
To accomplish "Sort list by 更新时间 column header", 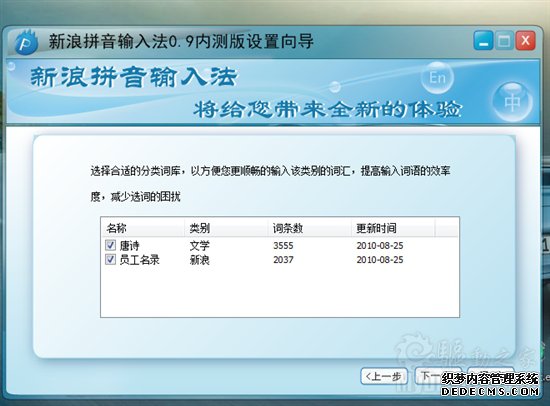I will 393,228.
